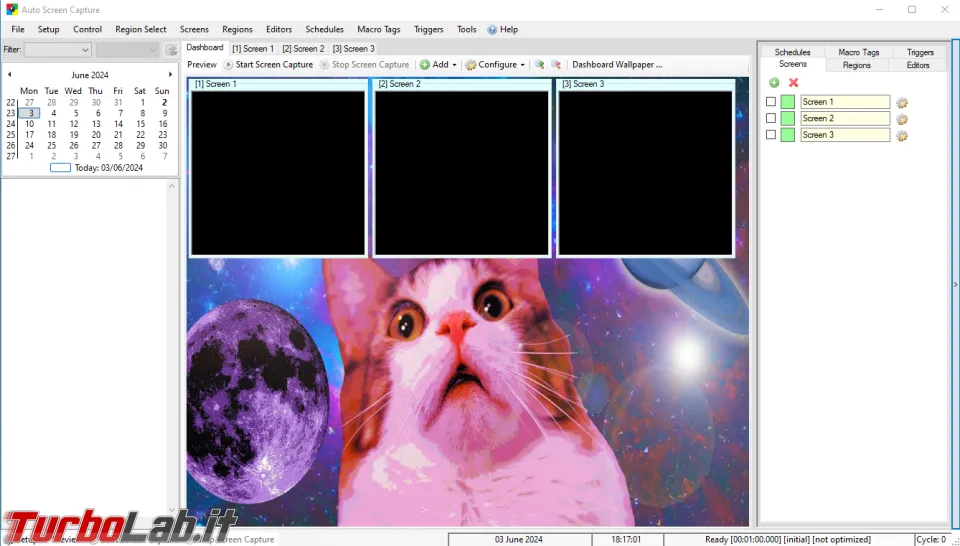960x546 pixels.
Task: Select the Macro Tags tab in right panel
Action: (x=858, y=52)
